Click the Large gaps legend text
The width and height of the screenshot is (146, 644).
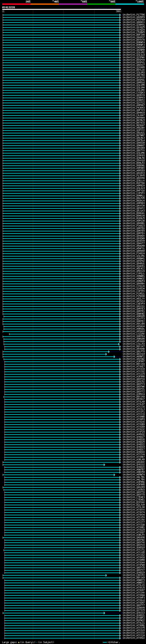[28, 642]
